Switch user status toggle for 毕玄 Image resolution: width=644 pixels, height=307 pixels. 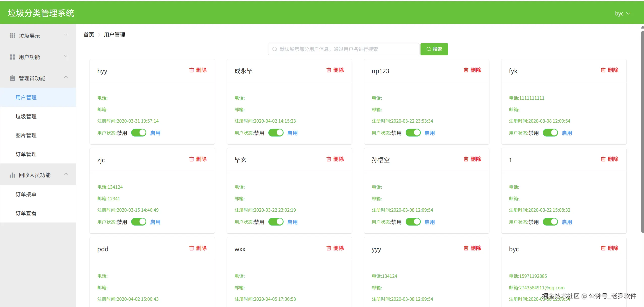point(276,222)
